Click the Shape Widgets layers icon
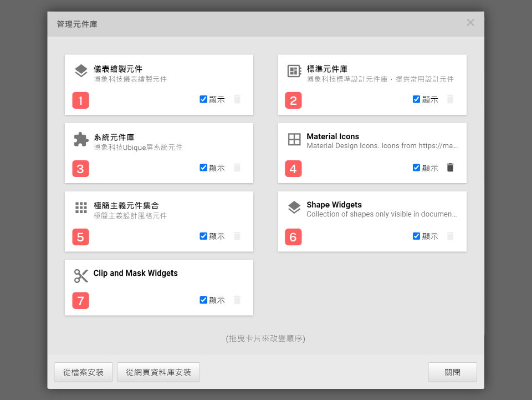The image size is (532, 400). click(x=294, y=207)
